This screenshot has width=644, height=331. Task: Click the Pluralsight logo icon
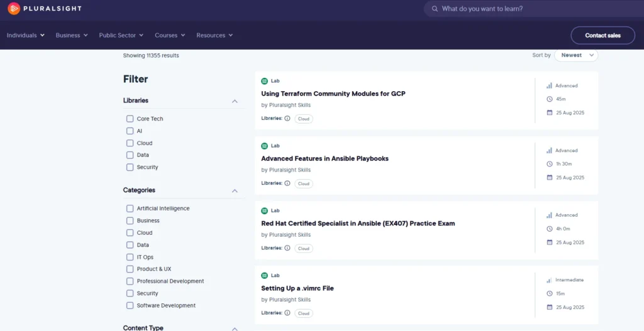(14, 8)
